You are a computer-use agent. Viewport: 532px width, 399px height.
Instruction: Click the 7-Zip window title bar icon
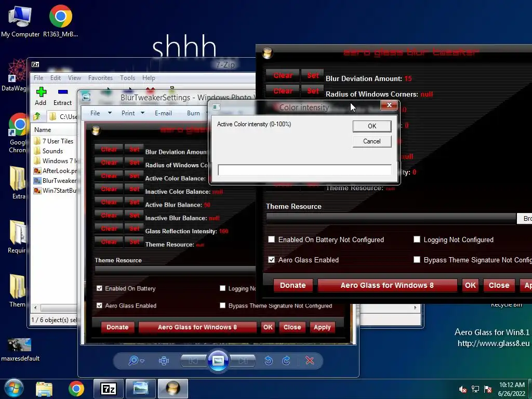(x=35, y=64)
